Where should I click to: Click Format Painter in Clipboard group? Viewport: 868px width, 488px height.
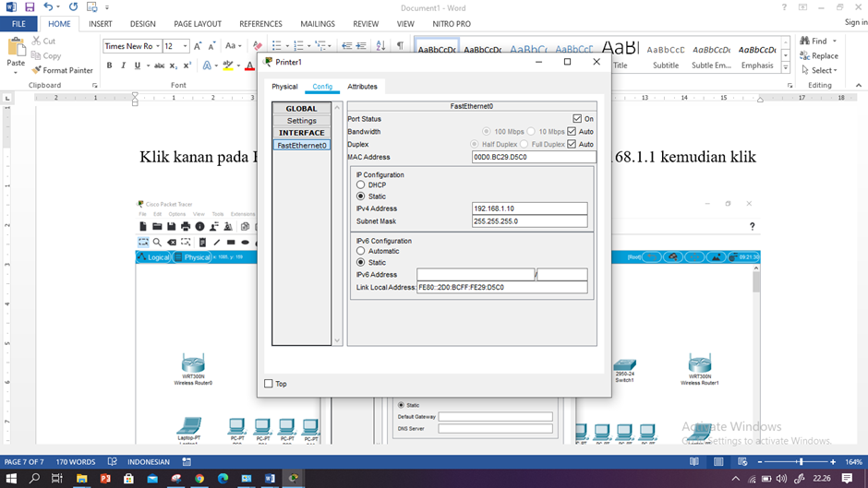pyautogui.click(x=62, y=70)
